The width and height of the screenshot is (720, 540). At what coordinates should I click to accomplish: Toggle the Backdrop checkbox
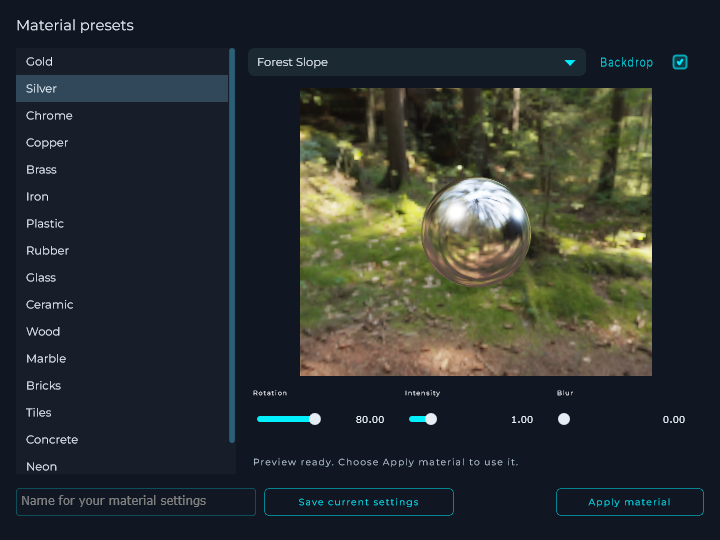tap(680, 62)
